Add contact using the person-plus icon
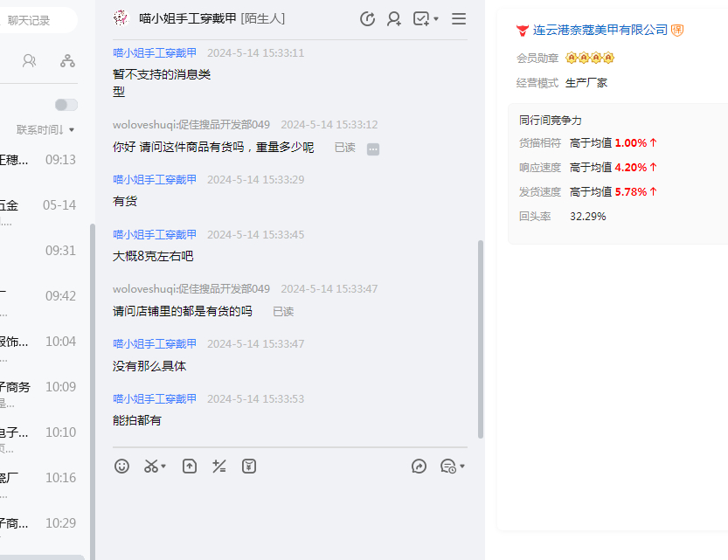The height and width of the screenshot is (560, 728). tap(394, 18)
